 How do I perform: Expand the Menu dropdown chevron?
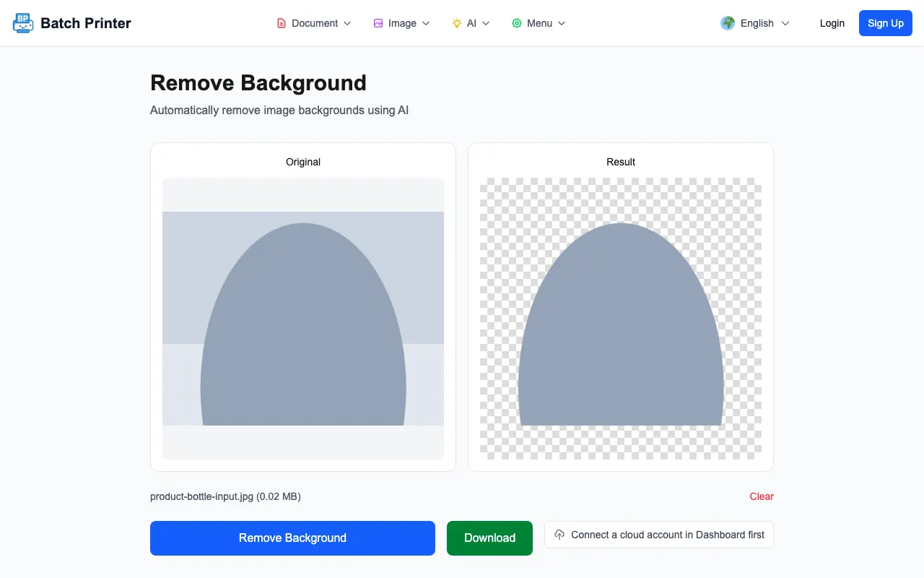pyautogui.click(x=562, y=23)
